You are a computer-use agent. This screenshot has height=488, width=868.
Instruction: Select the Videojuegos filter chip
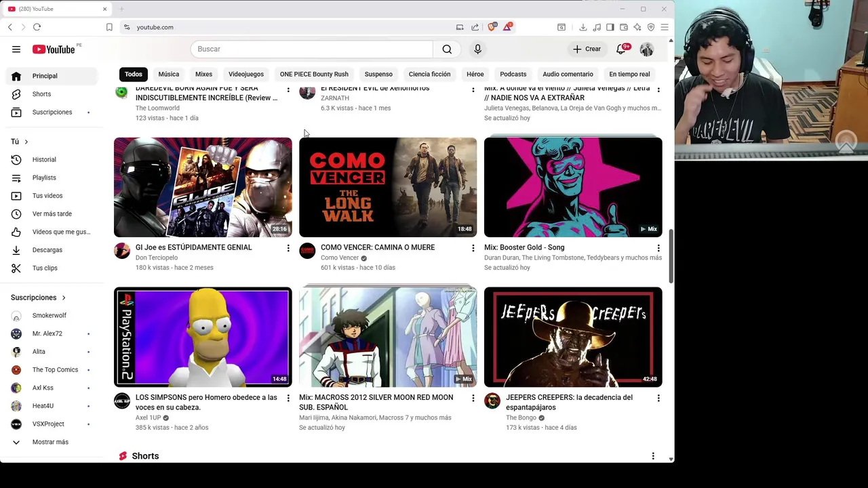(x=246, y=74)
